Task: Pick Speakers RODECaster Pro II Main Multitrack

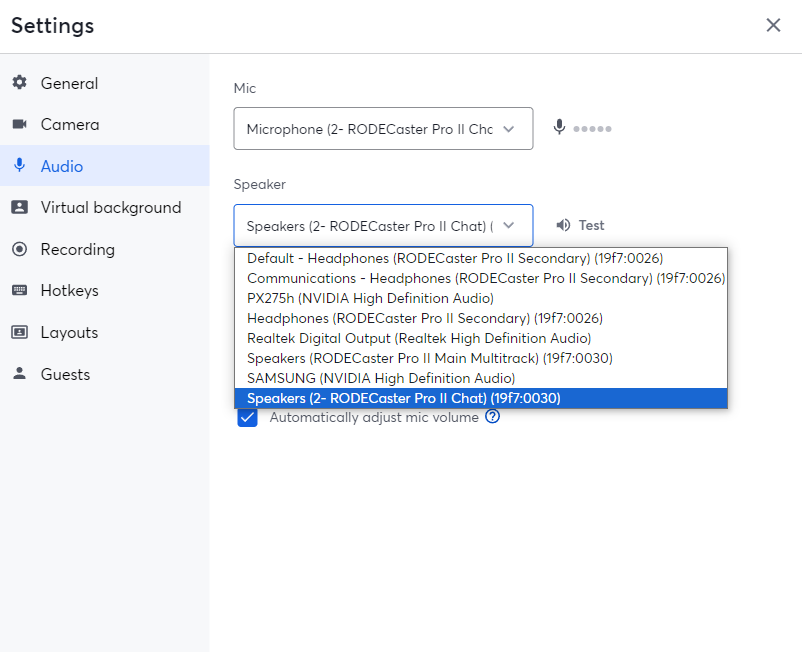Action: (481, 358)
